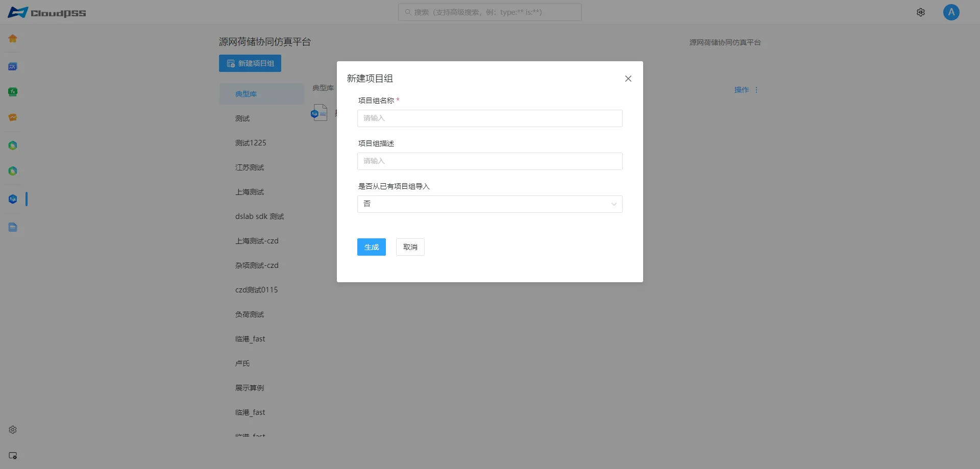The image size is (980, 469).
Task: Click the 取消 button
Action: pyautogui.click(x=410, y=247)
